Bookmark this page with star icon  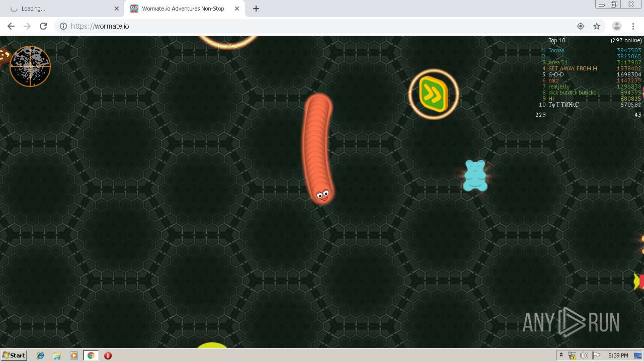(x=597, y=26)
